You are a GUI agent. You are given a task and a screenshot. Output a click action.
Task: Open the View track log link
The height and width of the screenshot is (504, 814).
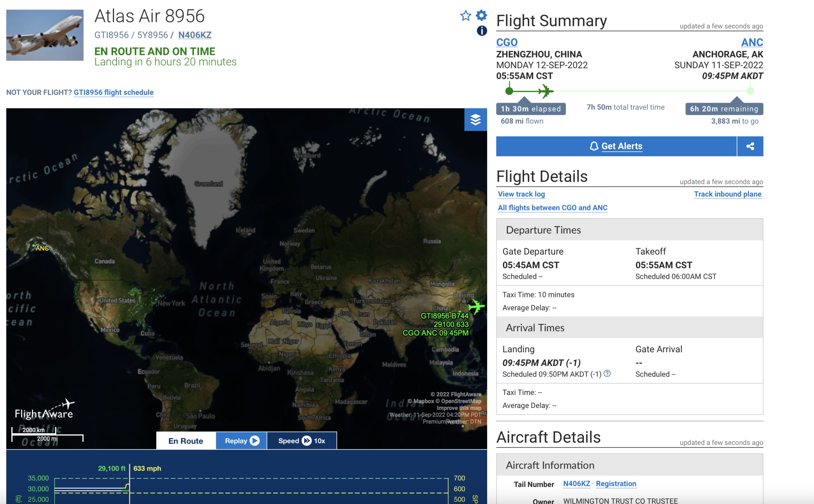tap(521, 194)
